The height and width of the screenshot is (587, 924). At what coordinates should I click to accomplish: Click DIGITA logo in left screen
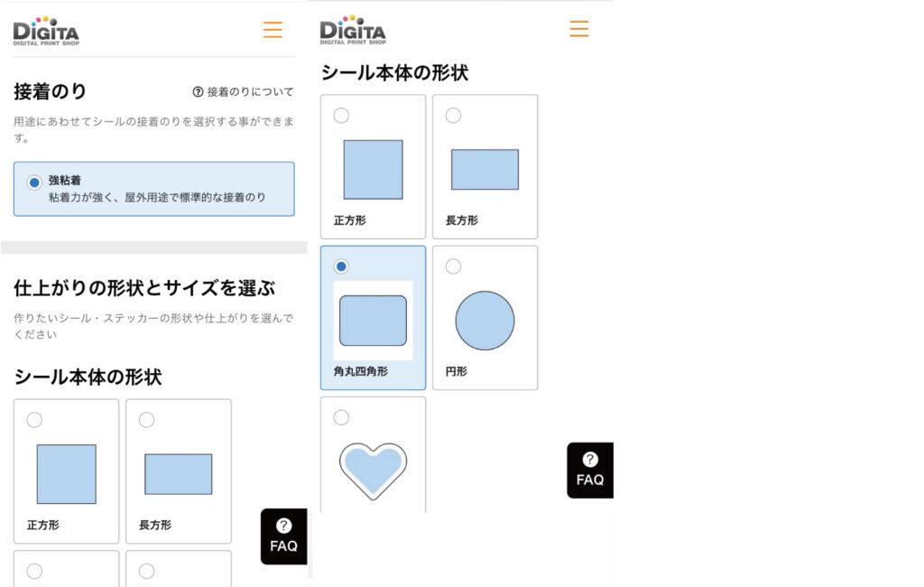46,32
